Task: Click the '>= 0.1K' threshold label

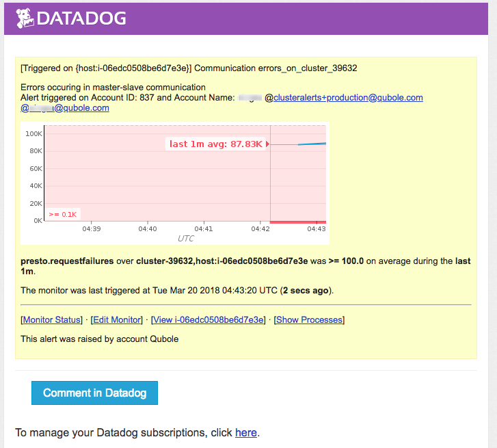Action: pyautogui.click(x=63, y=214)
